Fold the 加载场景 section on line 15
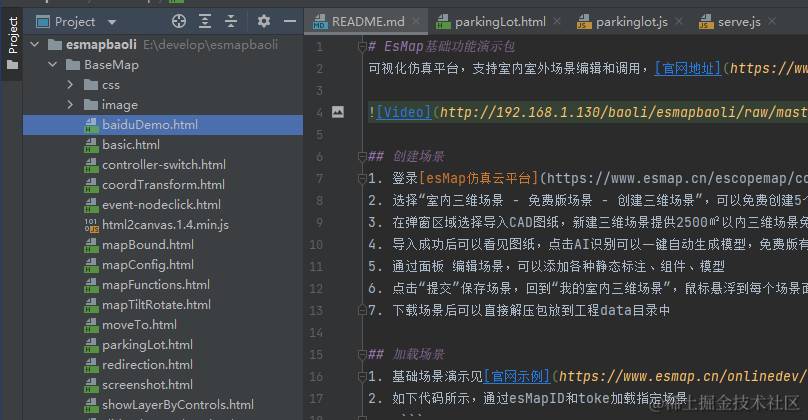This screenshot has width=808, height=420. click(x=362, y=354)
